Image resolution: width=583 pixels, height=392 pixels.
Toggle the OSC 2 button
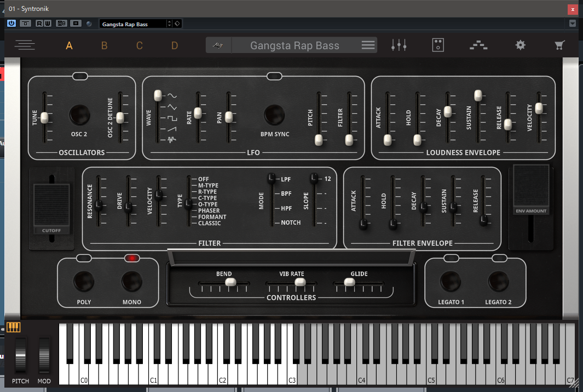click(x=79, y=115)
